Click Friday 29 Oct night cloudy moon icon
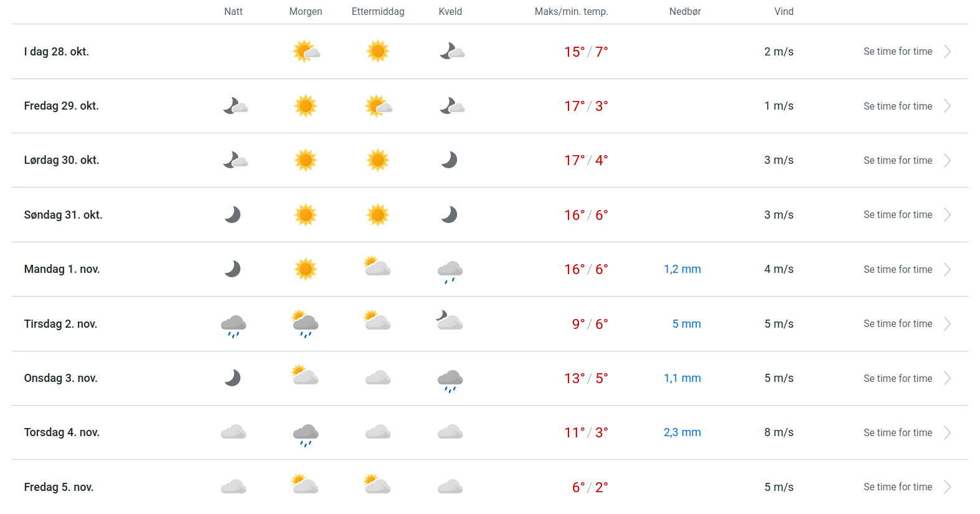 point(235,106)
